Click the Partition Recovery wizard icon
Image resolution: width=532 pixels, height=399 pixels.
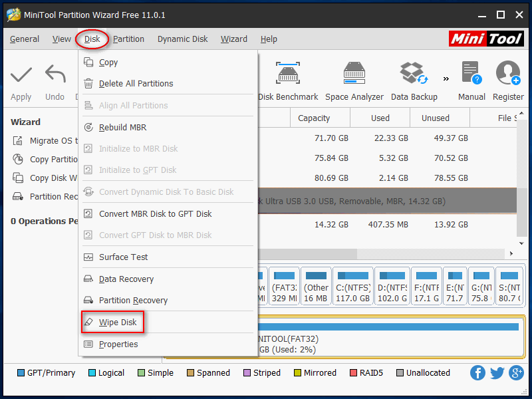(x=18, y=196)
